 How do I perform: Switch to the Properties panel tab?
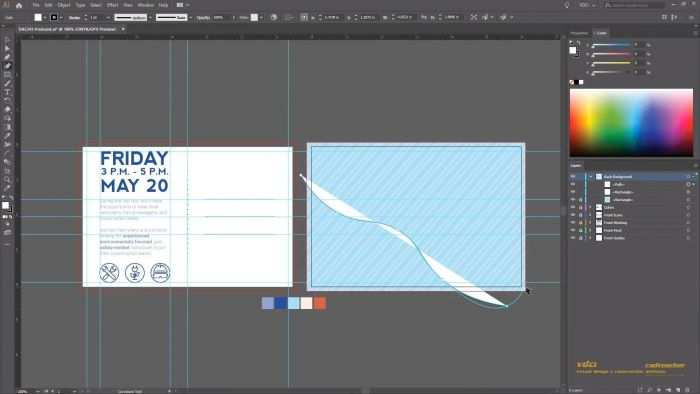click(x=579, y=33)
